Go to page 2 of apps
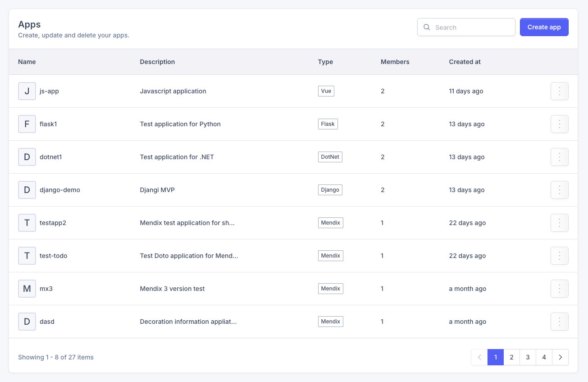This screenshot has width=588, height=382. 511,357
